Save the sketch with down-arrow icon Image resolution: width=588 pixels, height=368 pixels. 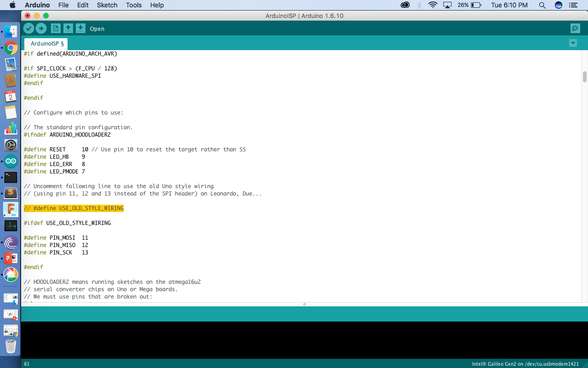[80, 29]
